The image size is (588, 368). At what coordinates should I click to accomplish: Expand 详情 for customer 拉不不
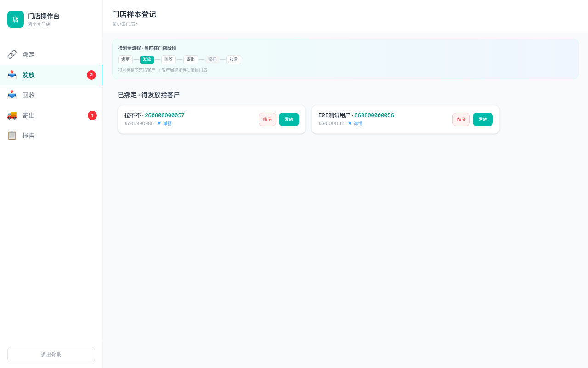[x=164, y=124]
